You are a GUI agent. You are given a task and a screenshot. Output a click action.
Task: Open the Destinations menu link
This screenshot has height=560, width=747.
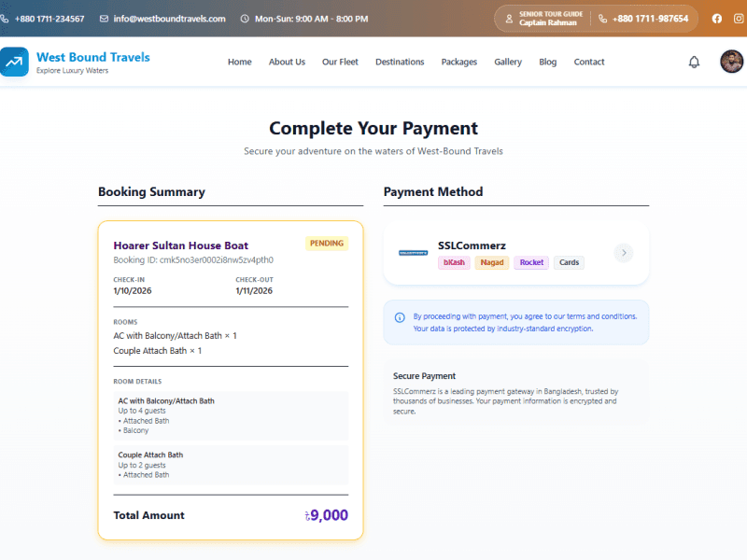(x=400, y=62)
